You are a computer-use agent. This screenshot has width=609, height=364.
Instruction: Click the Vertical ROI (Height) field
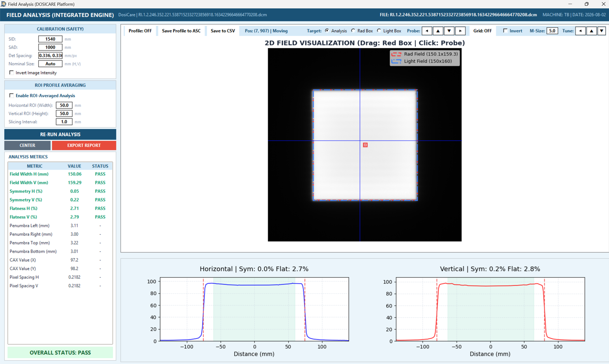(64, 114)
